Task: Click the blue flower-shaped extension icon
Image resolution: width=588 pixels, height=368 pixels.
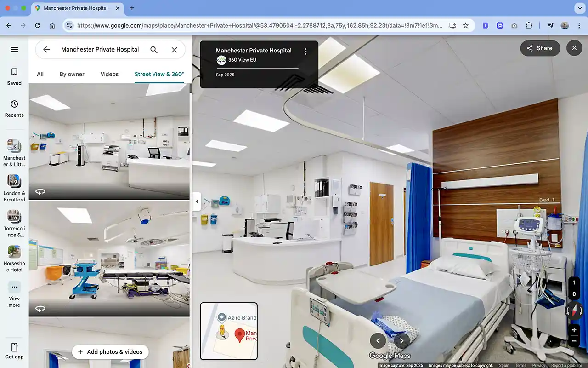Action: click(500, 26)
